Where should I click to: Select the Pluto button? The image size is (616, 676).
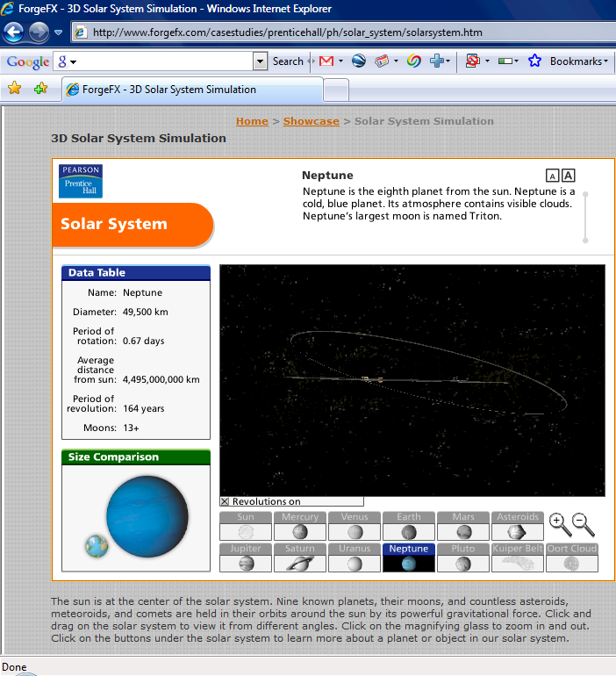pyautogui.click(x=463, y=557)
